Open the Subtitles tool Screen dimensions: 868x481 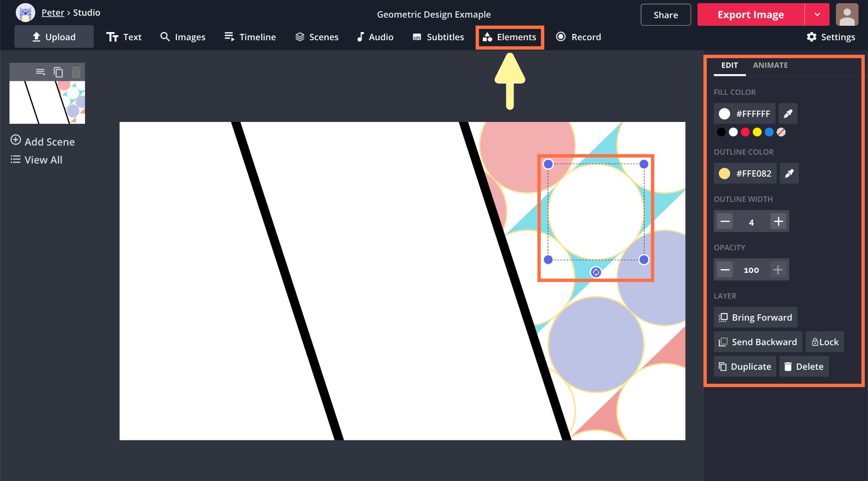click(x=438, y=37)
